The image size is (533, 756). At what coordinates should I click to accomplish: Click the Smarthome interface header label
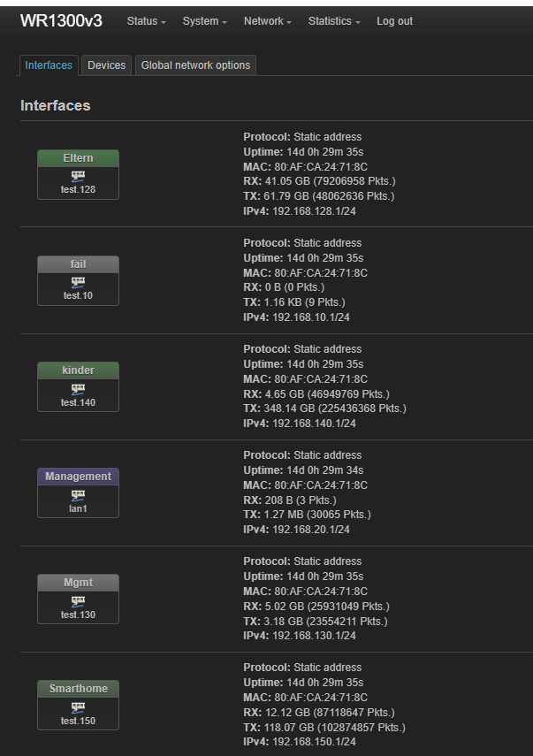[78, 689]
